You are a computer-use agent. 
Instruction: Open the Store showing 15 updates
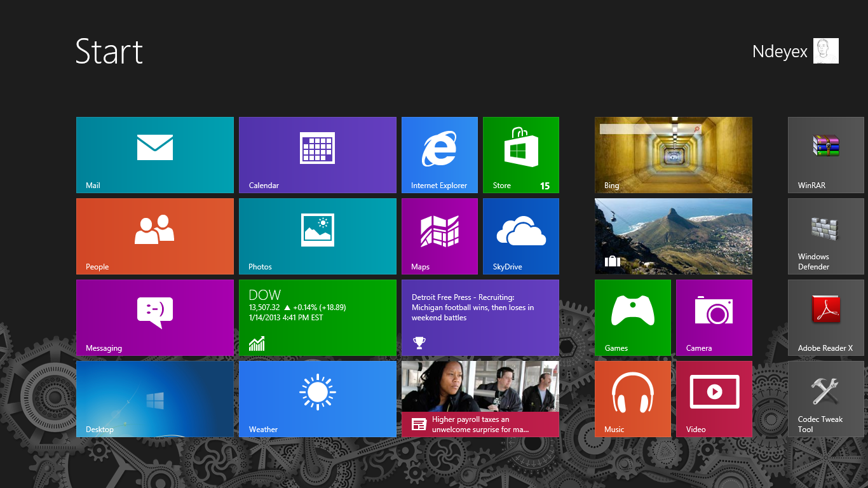pos(520,154)
